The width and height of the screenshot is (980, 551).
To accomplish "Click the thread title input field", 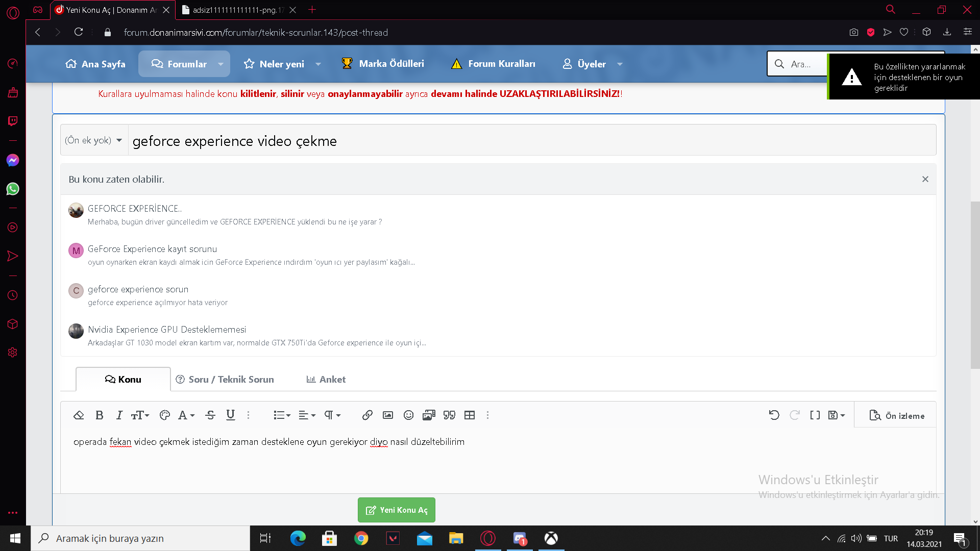I will click(531, 141).
